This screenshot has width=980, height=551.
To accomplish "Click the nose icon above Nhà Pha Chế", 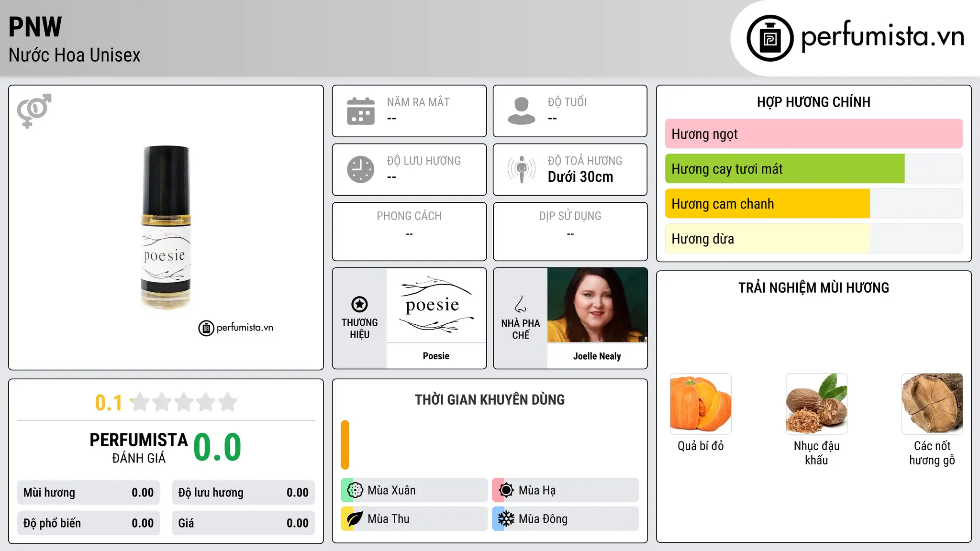I will (x=521, y=304).
